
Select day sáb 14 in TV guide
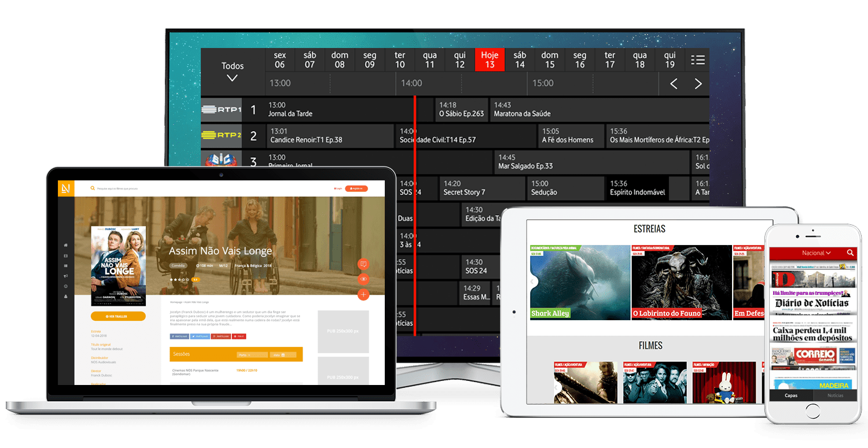[520, 60]
